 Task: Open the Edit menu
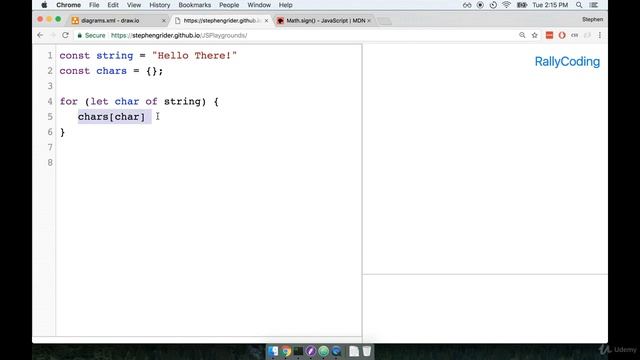[x=113, y=5]
